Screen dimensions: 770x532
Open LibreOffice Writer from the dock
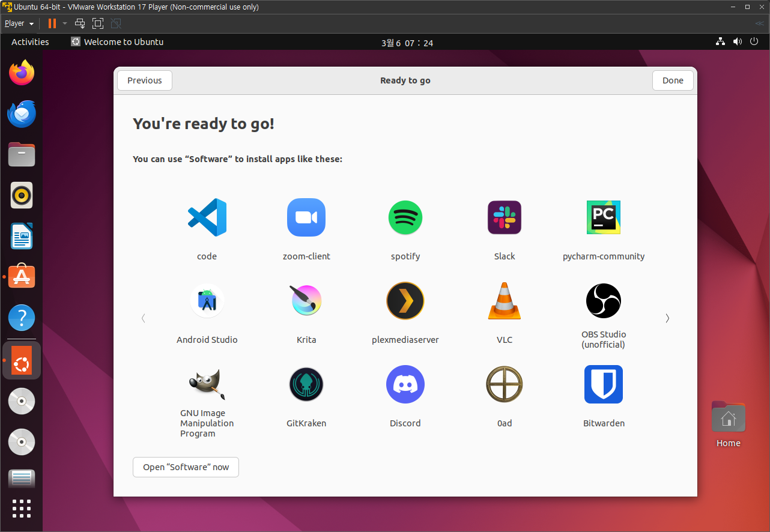tap(22, 236)
